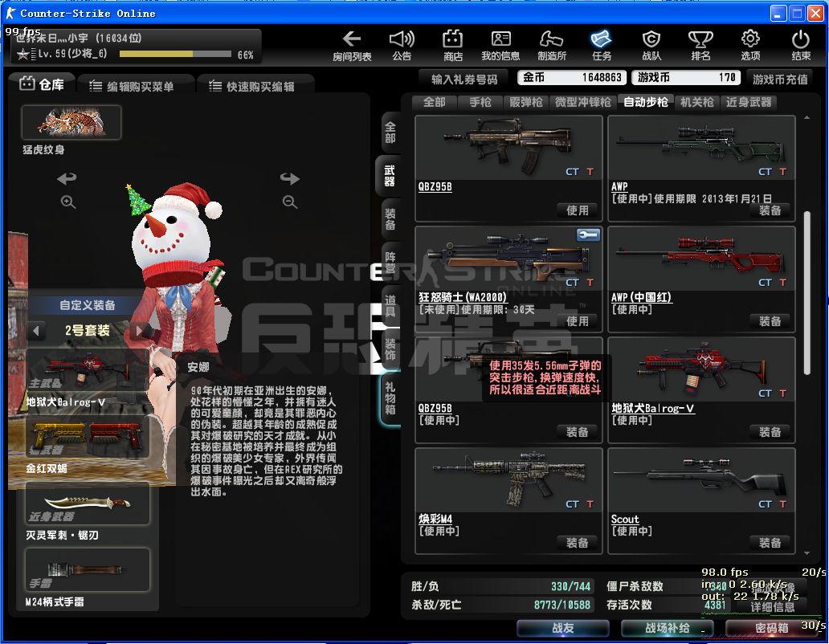Open the 仓库 warehouse tab
Screen dimensions: 829x644
pos(42,84)
